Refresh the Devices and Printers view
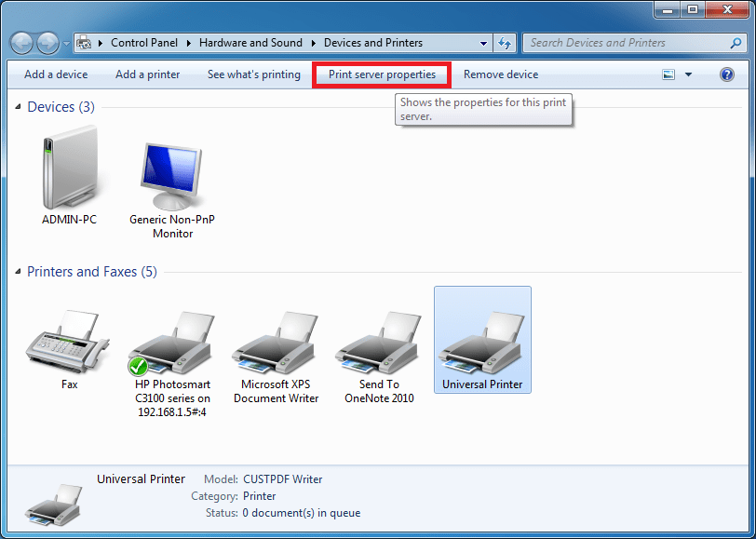The height and width of the screenshot is (539, 756). 504,42
